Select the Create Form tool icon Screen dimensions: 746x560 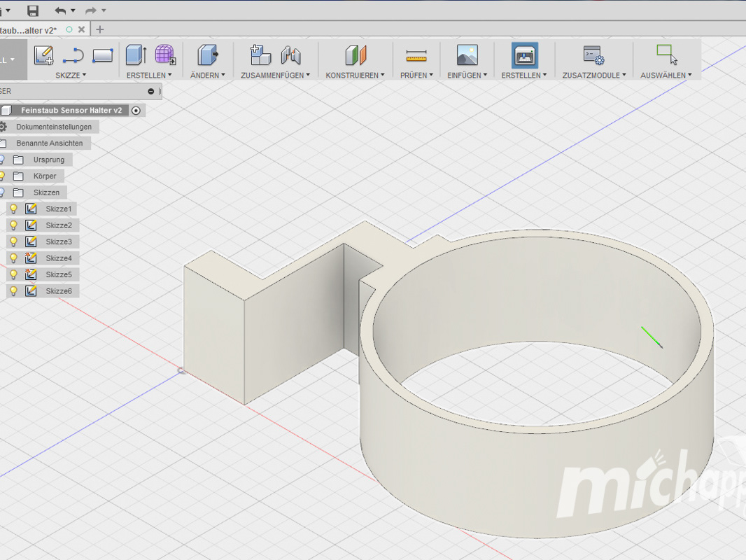[165, 55]
